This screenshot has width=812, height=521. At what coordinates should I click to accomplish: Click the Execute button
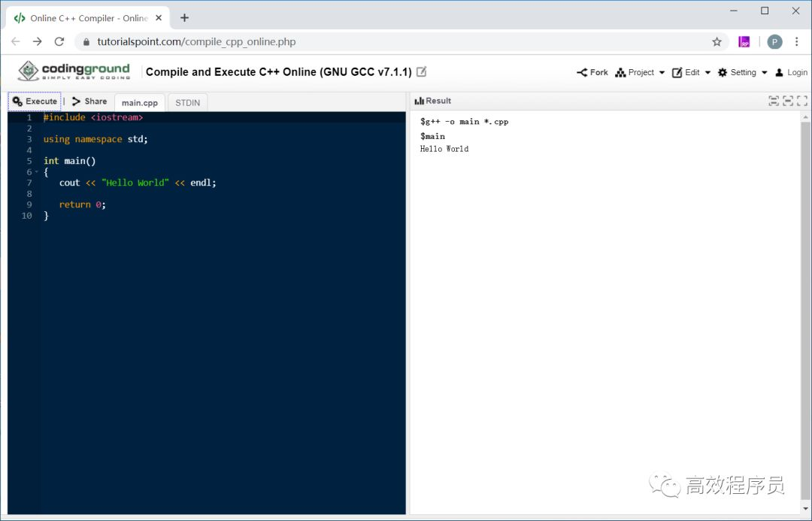point(35,101)
